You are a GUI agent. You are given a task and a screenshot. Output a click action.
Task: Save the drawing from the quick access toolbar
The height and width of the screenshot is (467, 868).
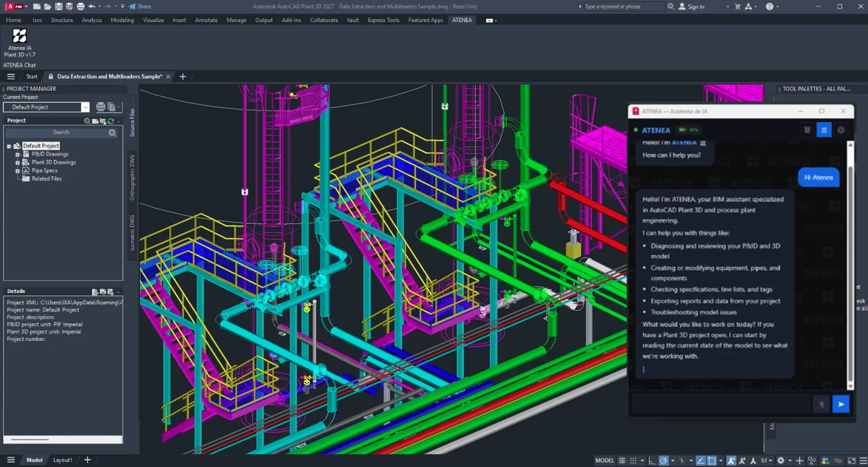[59, 7]
